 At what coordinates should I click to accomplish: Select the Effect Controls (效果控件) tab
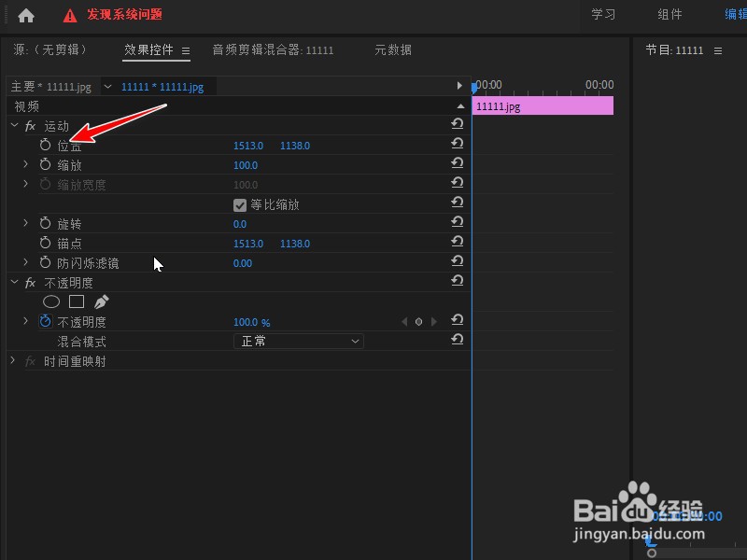148,49
